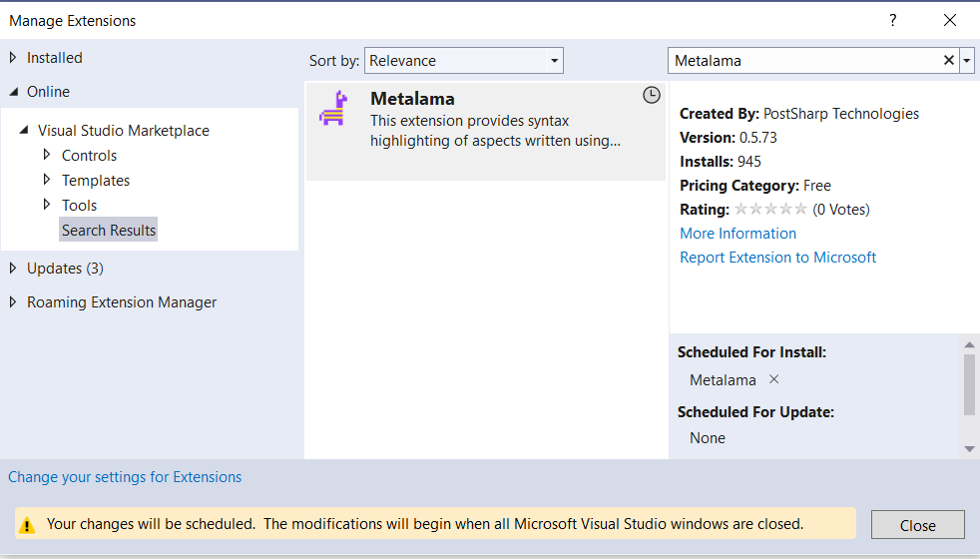This screenshot has width=980, height=559.
Task: Expand the Installed category
Action: (14, 58)
